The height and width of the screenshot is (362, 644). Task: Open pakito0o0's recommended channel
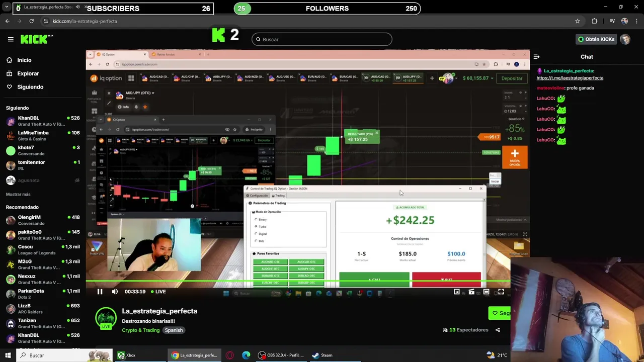42,235
